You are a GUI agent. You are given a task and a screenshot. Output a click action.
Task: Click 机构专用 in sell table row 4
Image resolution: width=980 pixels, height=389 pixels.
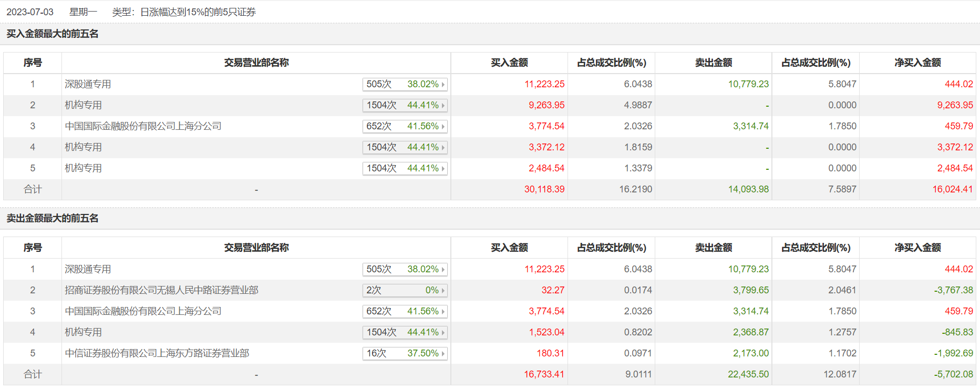(x=83, y=332)
